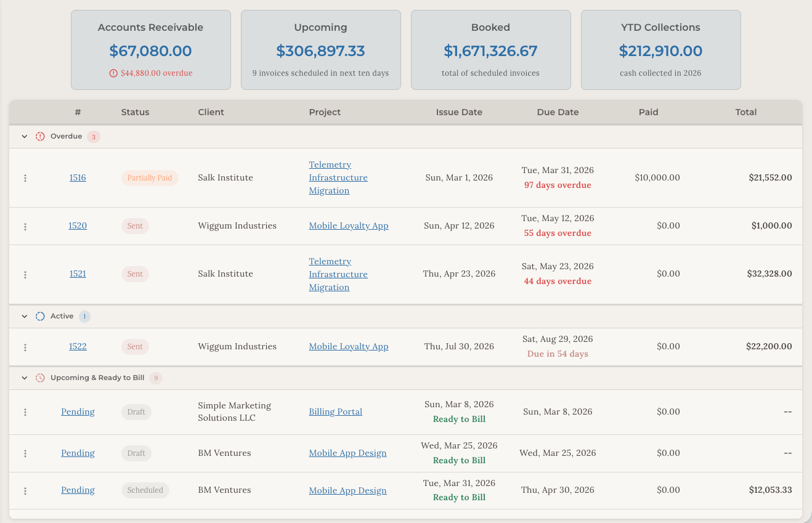Click the Client column header
The height and width of the screenshot is (523, 812).
(211, 112)
